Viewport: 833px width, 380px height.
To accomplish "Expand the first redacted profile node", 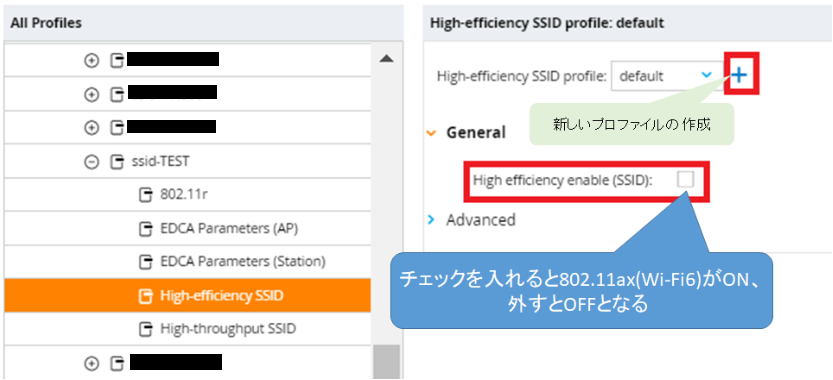I will click(92, 61).
